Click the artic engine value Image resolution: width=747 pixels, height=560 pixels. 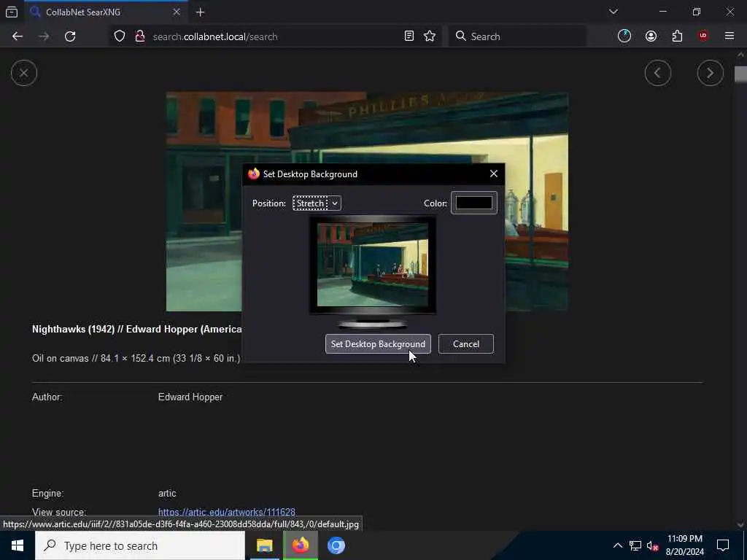[167, 494]
